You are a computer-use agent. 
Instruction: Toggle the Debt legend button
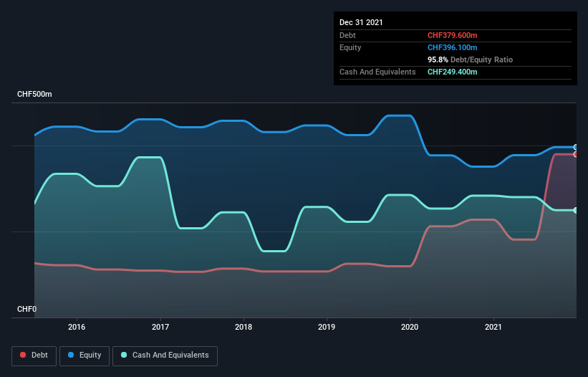pos(34,355)
